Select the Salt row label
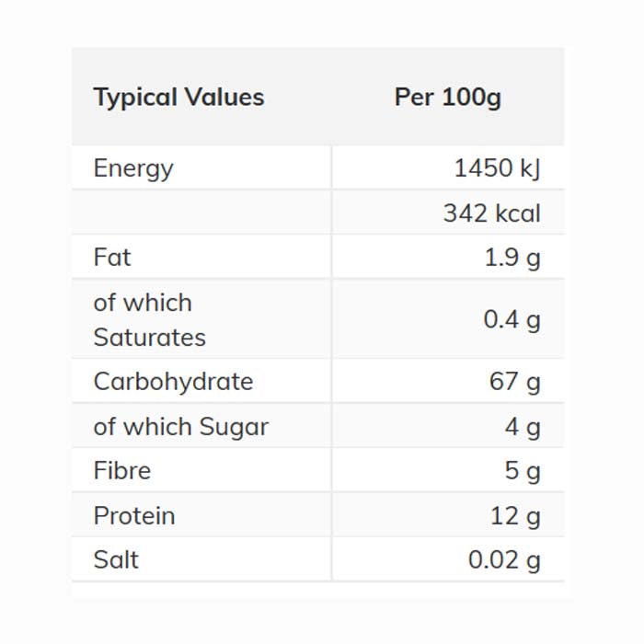This screenshot has width=644, height=644. point(116,560)
